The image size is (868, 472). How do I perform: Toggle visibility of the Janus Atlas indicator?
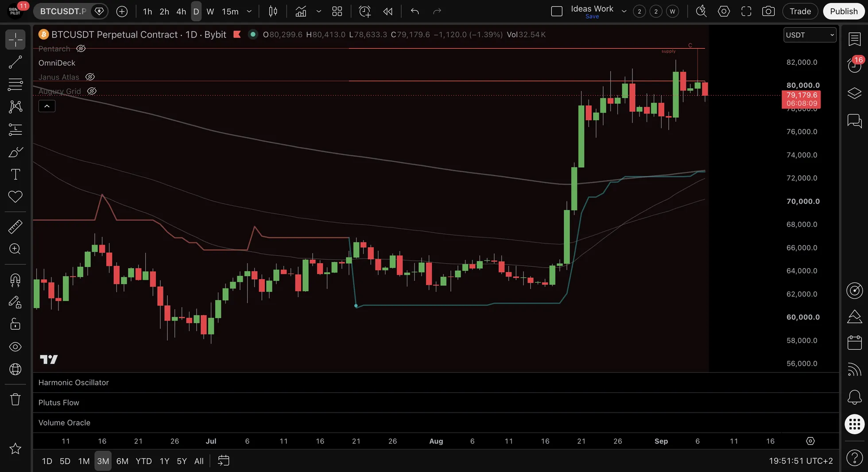coord(90,77)
